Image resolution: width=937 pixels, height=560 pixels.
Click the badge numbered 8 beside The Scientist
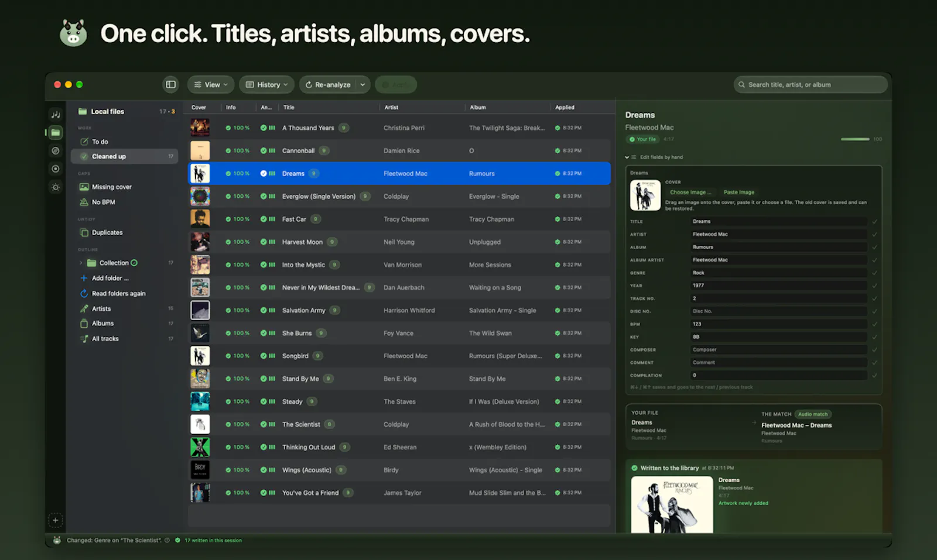pyautogui.click(x=330, y=424)
